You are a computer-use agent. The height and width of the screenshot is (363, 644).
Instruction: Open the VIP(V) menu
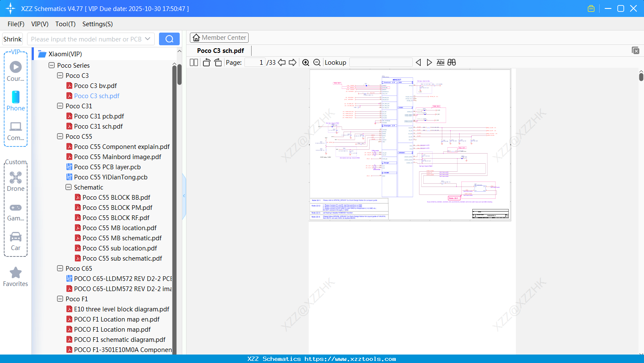click(40, 24)
